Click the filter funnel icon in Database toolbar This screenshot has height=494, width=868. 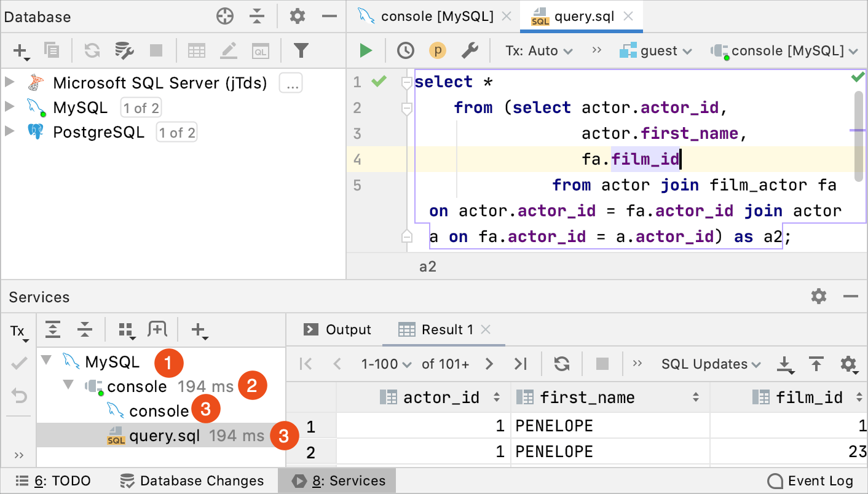click(301, 50)
